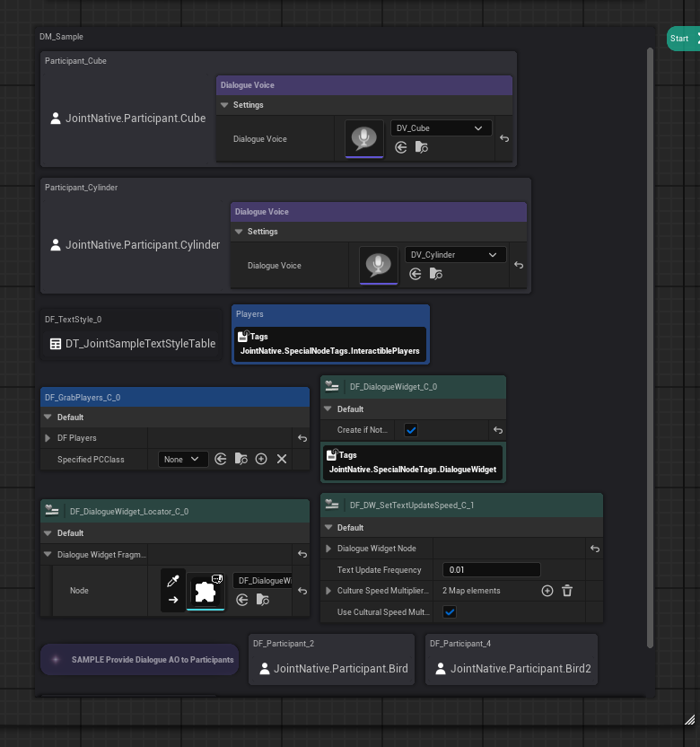The image size is (700, 747).
Task: Open the Specified PCClass None dropdown
Action: point(183,459)
